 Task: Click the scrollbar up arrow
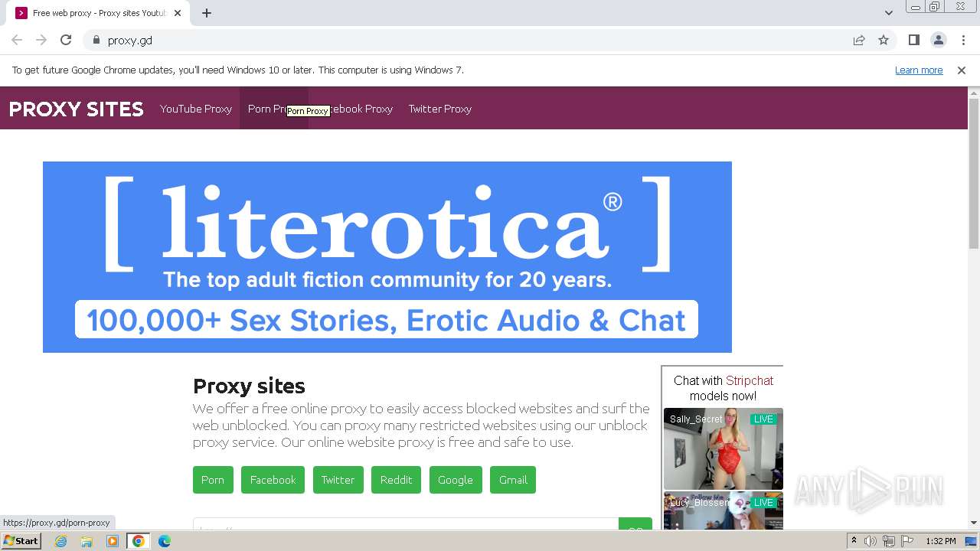[974, 93]
